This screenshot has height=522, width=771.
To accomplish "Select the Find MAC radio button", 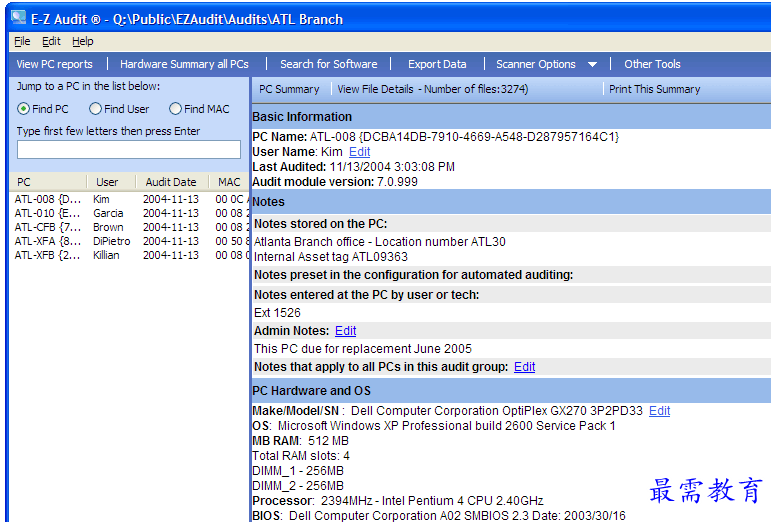I will pyautogui.click(x=176, y=109).
